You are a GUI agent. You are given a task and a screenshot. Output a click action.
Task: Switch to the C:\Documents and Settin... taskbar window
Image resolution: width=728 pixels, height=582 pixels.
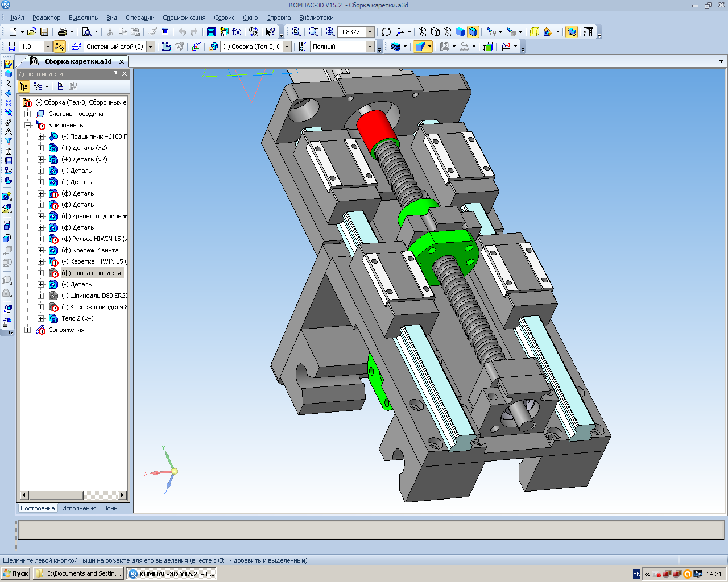point(78,573)
